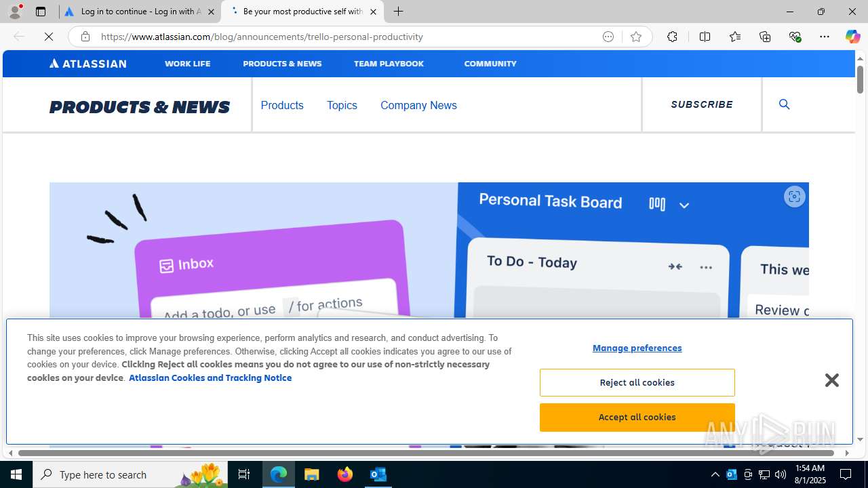This screenshot has width=868, height=488.
Task: Click the address bar URL field
Action: 346,37
